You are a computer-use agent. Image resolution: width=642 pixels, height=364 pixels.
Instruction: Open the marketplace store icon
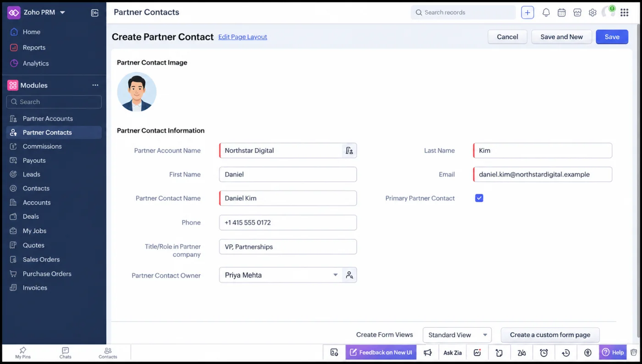(x=577, y=13)
